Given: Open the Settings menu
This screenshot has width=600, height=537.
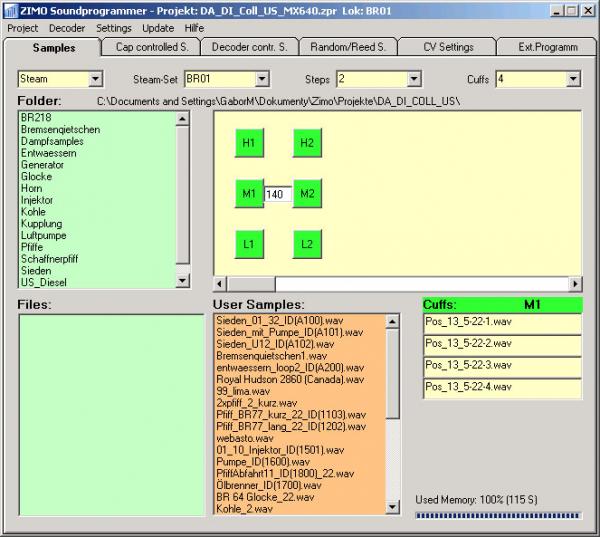Looking at the screenshot, I should pyautogui.click(x=114, y=28).
